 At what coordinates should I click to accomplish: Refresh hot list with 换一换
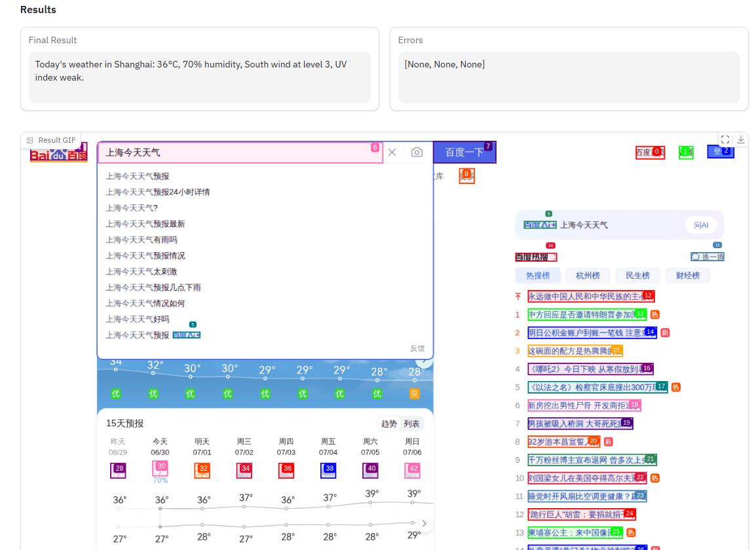coord(708,257)
